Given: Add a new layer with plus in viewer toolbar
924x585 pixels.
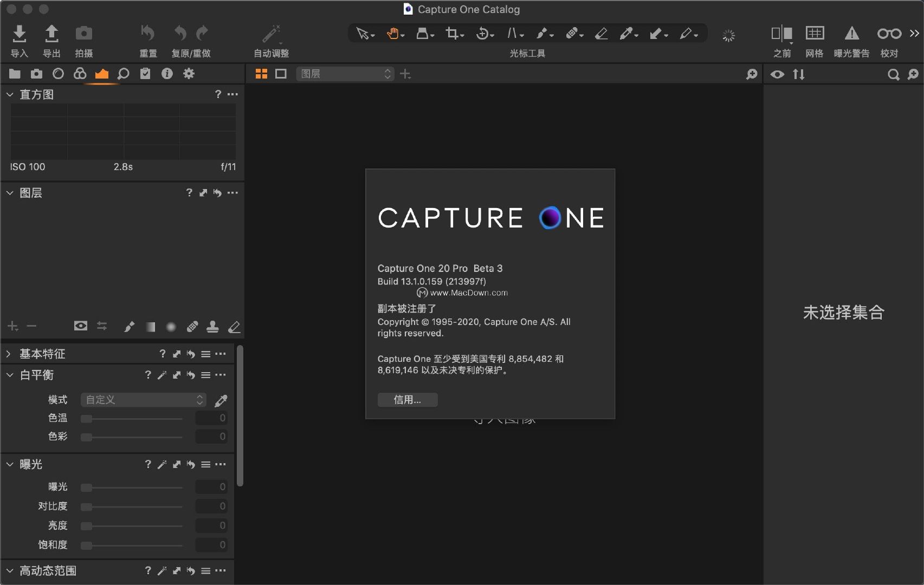Looking at the screenshot, I should click(405, 74).
